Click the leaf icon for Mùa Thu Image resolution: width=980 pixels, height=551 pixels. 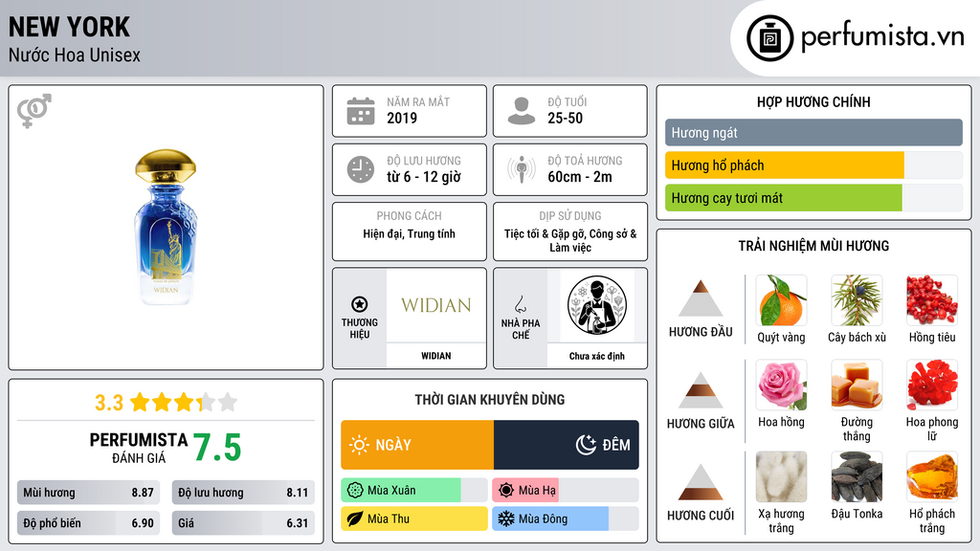355,518
